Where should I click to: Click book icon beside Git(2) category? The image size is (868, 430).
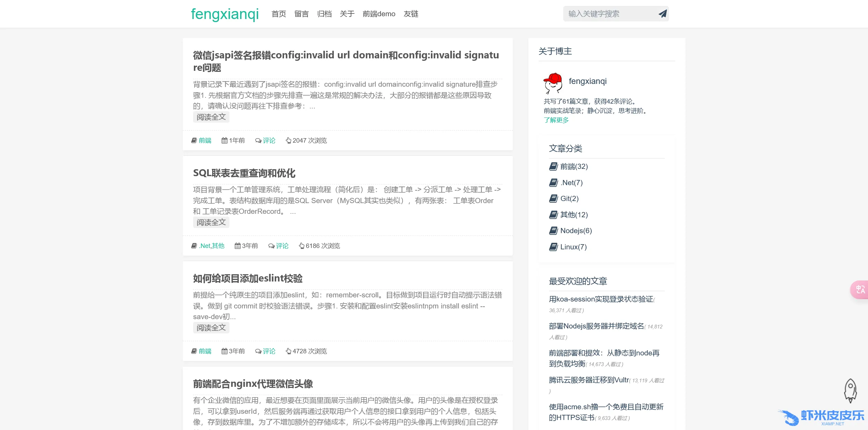click(x=553, y=199)
